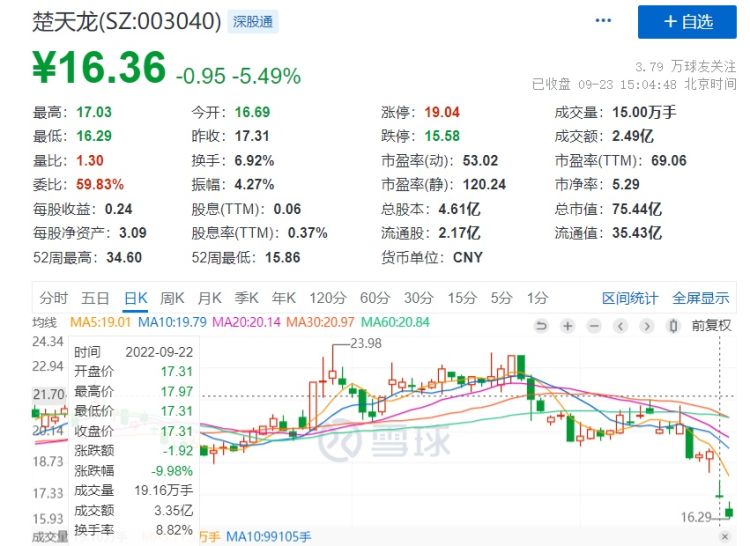The height and width of the screenshot is (546, 750).
Task: Open the 30分 interval tab
Action: click(419, 298)
